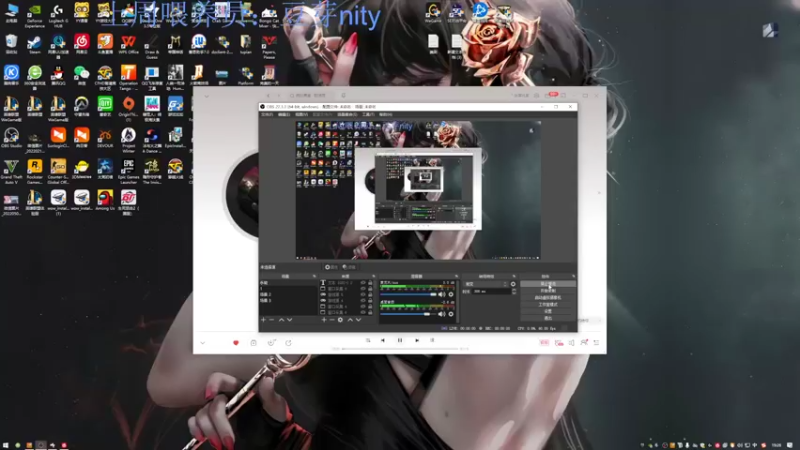
Task: Open Among Us desktop icon
Action: click(x=105, y=201)
